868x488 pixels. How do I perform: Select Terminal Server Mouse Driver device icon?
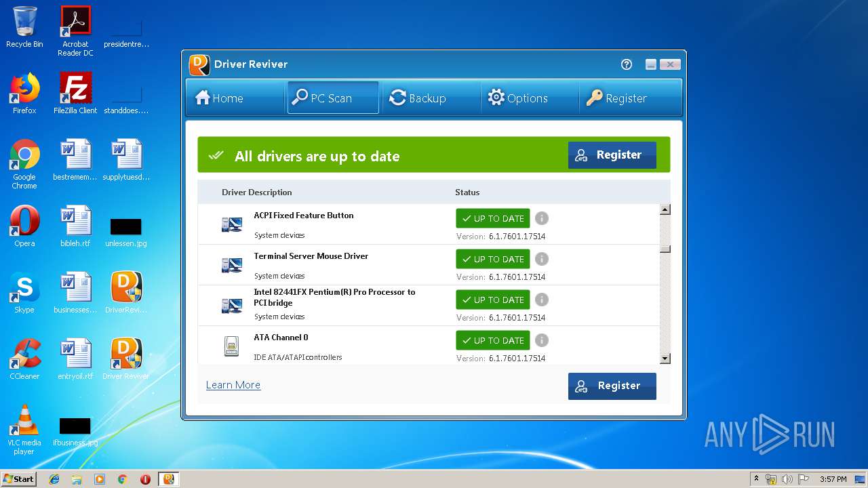(232, 265)
